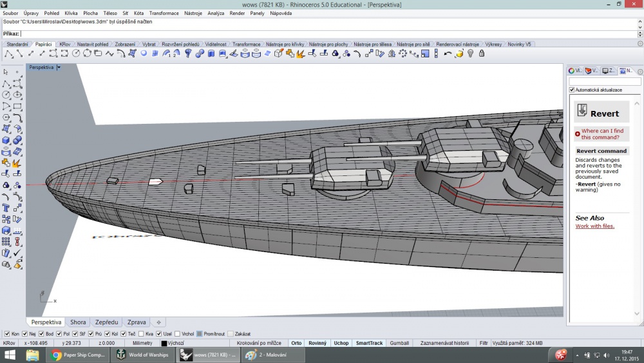The image size is (644, 363).
Task: Click the Mirror icon in top toolbar
Action: [392, 54]
